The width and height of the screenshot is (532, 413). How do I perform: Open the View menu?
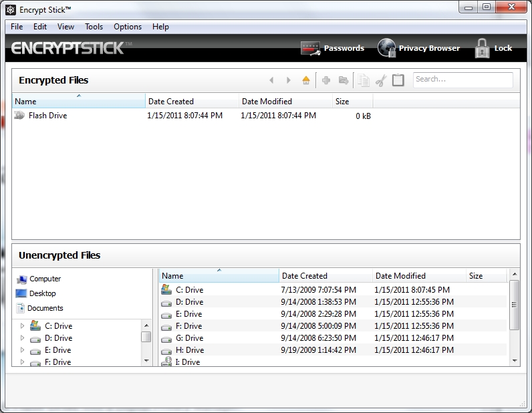[65, 27]
